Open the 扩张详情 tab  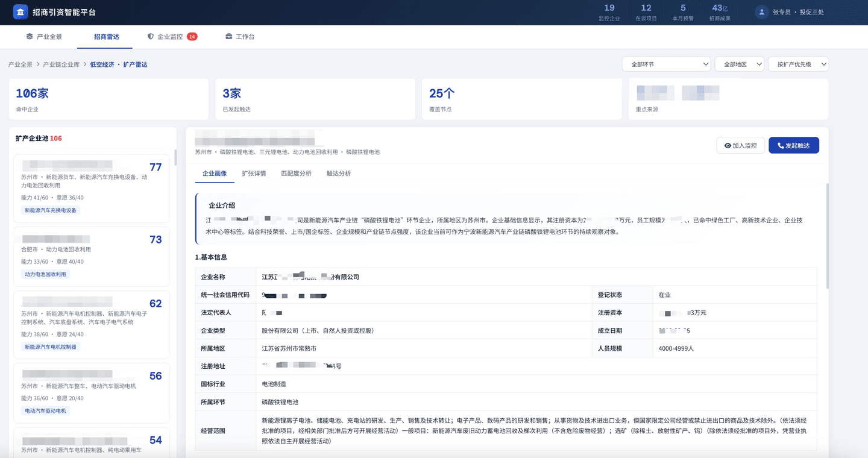pos(254,174)
